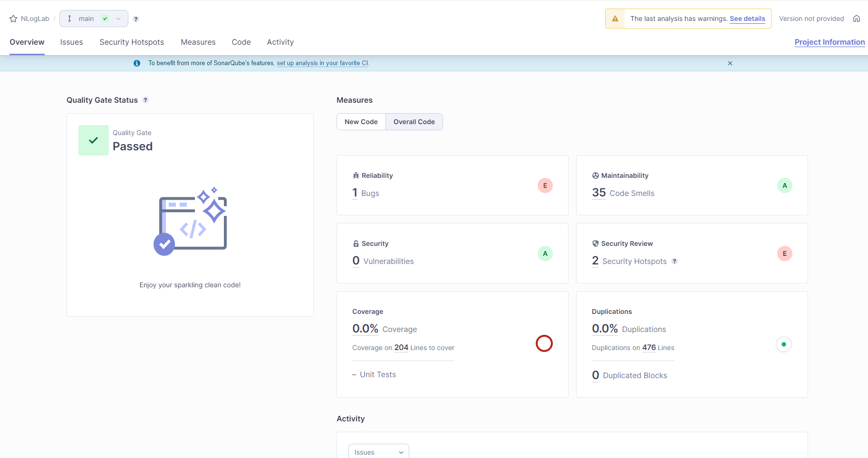Click the 35 Code Smells count
This screenshot has height=458, width=868.
point(598,193)
